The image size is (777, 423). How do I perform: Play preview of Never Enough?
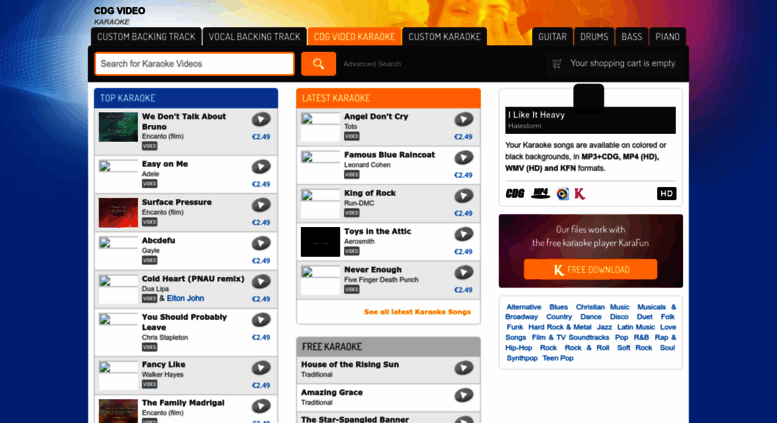464,272
